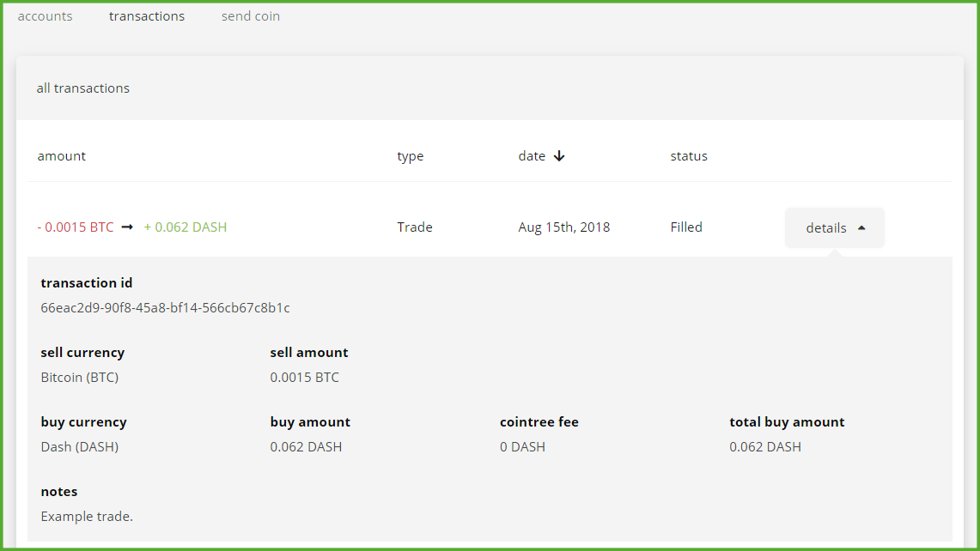Select the '+ 0.062 DASH' amount
This screenshot has height=551, width=980.
tap(186, 227)
